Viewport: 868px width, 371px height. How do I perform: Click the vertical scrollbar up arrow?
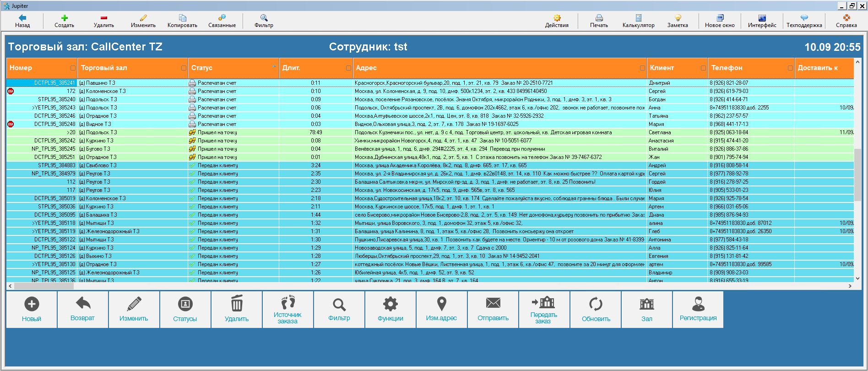[858, 62]
